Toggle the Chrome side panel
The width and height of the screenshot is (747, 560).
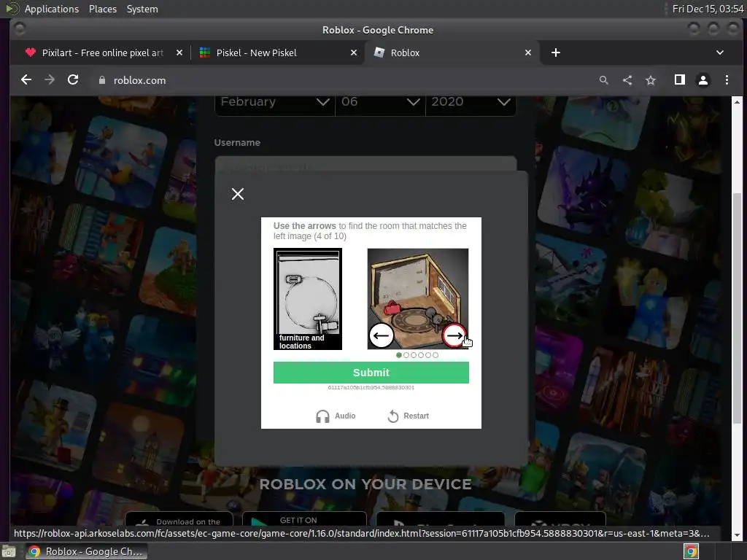point(680,80)
